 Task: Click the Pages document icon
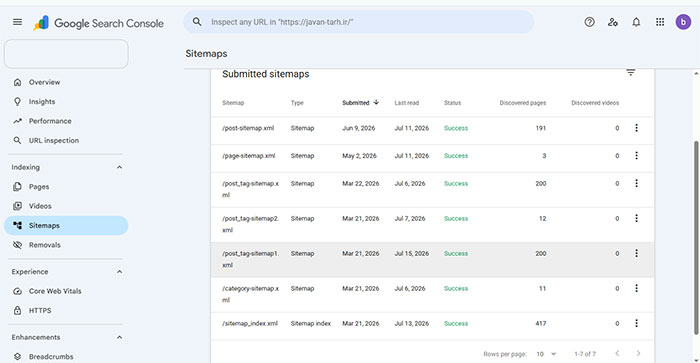(17, 187)
